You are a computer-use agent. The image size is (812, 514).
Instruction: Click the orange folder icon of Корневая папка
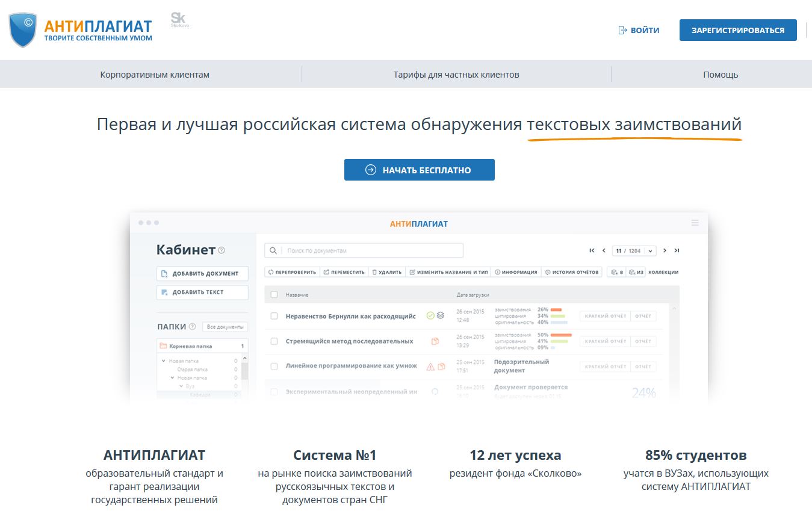163,346
